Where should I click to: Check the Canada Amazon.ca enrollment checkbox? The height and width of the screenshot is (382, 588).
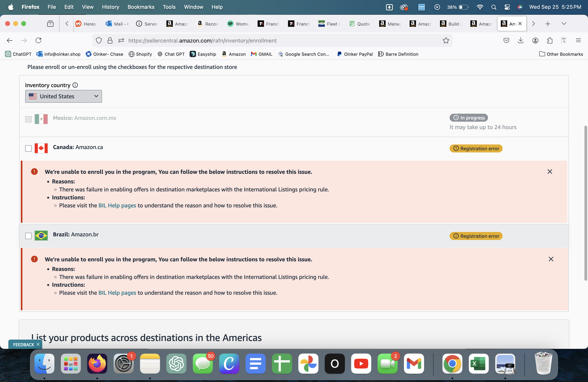28,148
